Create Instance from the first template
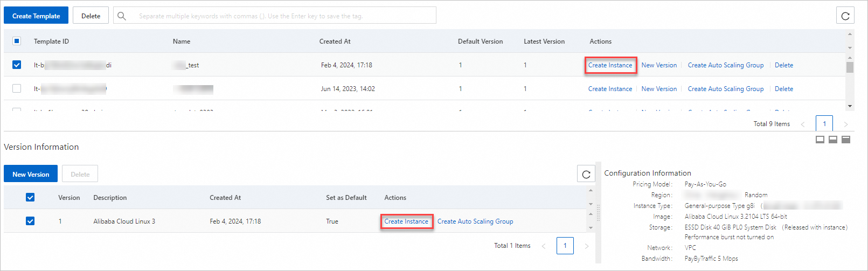The height and width of the screenshot is (271, 868). coord(610,65)
